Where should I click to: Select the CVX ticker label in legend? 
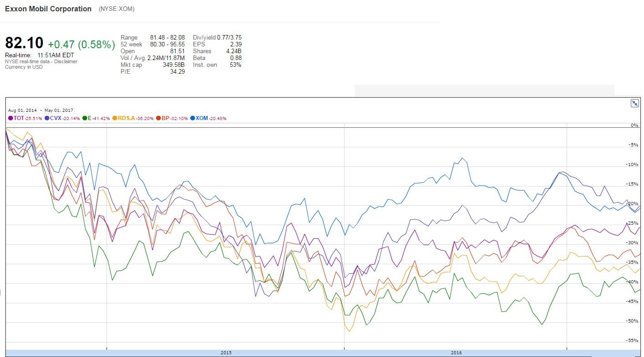point(56,118)
